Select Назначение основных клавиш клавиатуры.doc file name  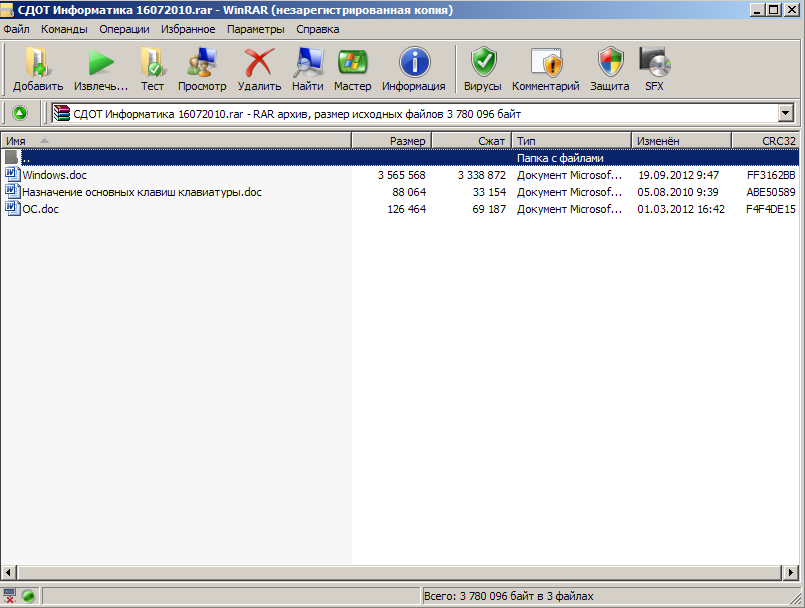(x=142, y=192)
